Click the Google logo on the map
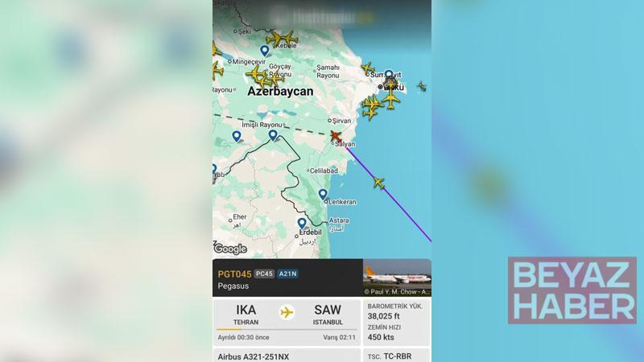644x362 pixels. click(x=230, y=249)
